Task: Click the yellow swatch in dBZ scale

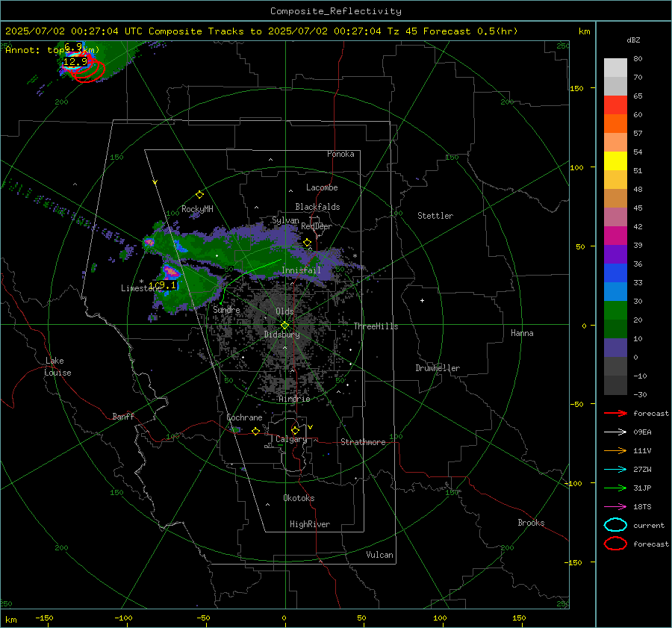Action: pyautogui.click(x=615, y=161)
